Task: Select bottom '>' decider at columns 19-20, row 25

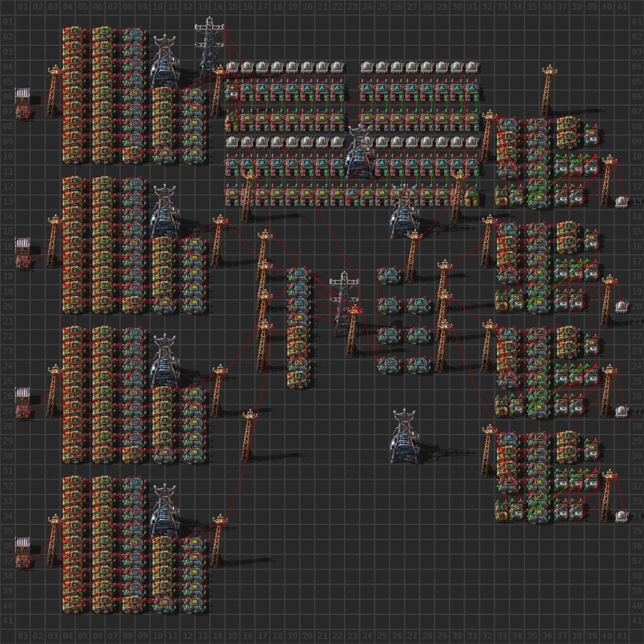Action: pos(299,378)
